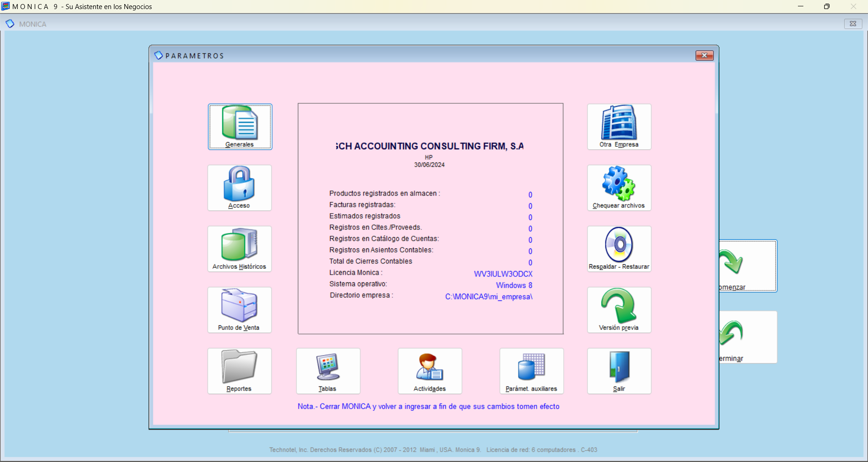The height and width of the screenshot is (462, 868).
Task: Open the Reportes folder icon
Action: click(x=240, y=371)
